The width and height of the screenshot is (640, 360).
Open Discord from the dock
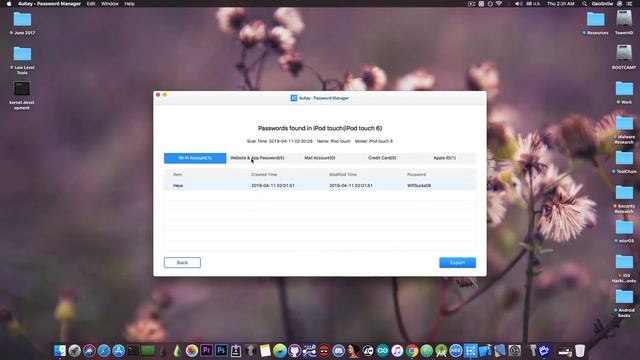pos(338,350)
